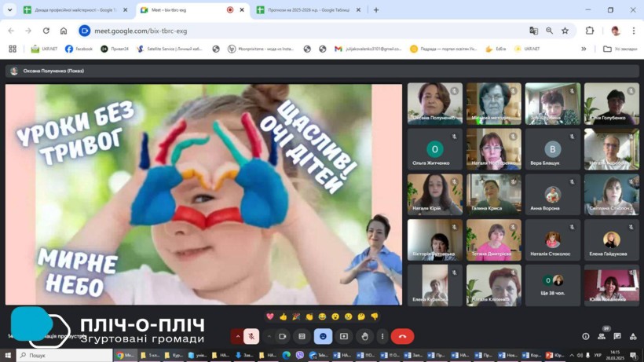Viewport: 644px width, 362px height.
Task: Start presenting your screen
Action: [344, 337]
